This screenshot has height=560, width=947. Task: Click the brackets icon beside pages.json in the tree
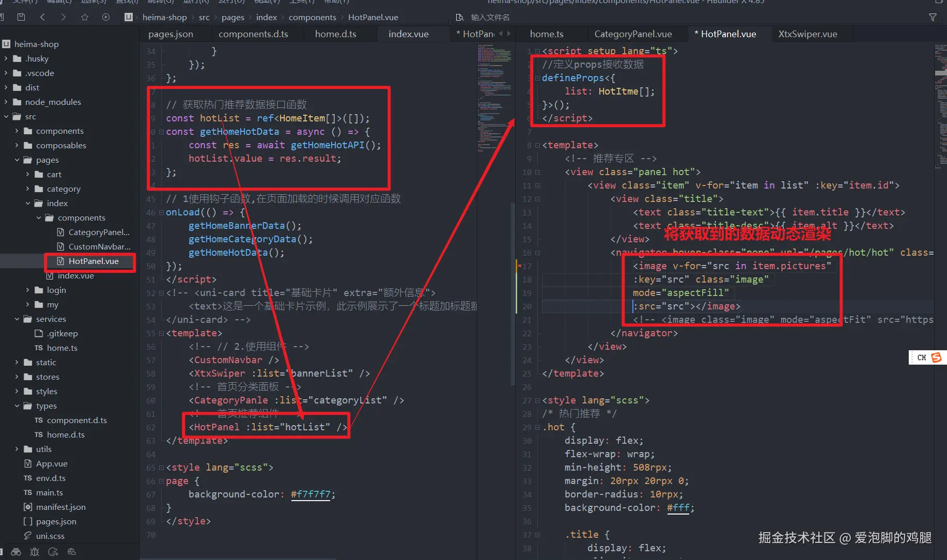[28, 521]
